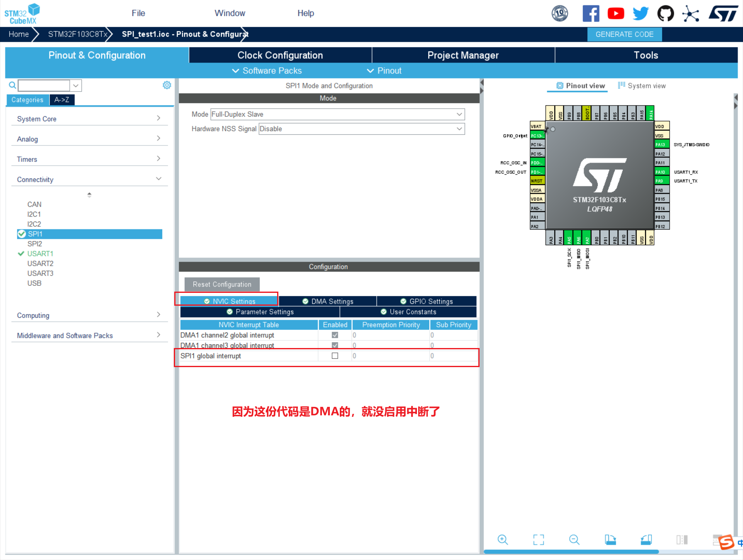Open the Twitter icon link
Image resolution: width=743 pixels, height=560 pixels.
(641, 13)
